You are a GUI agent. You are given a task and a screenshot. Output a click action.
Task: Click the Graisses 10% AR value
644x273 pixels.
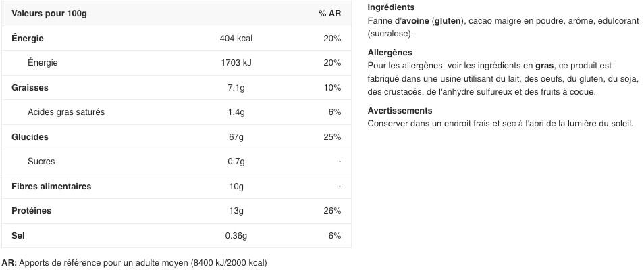tap(332, 88)
